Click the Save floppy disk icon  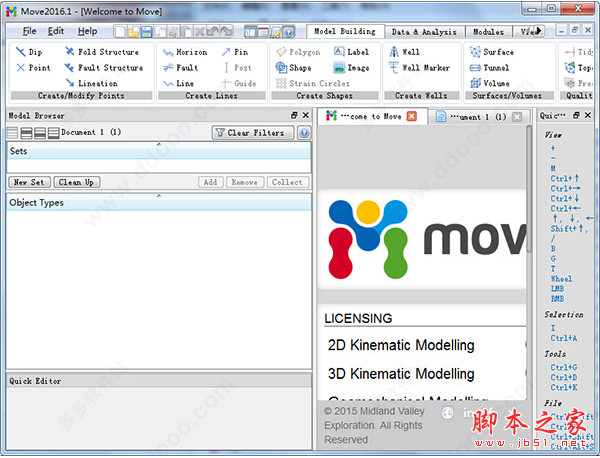coord(147,31)
